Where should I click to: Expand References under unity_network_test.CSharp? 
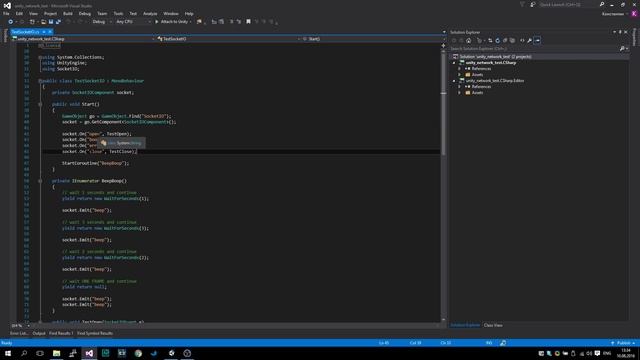pos(460,69)
